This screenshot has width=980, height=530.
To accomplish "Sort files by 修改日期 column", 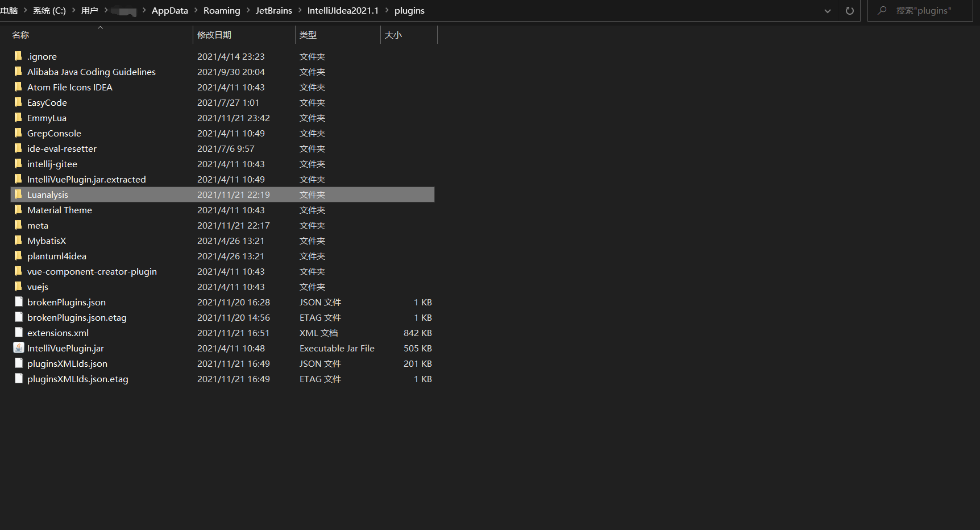I will [215, 35].
